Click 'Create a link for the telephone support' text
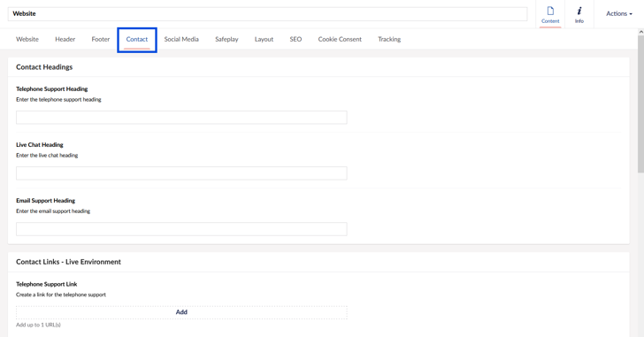Screen dimensions: 644x337 tap(61, 295)
